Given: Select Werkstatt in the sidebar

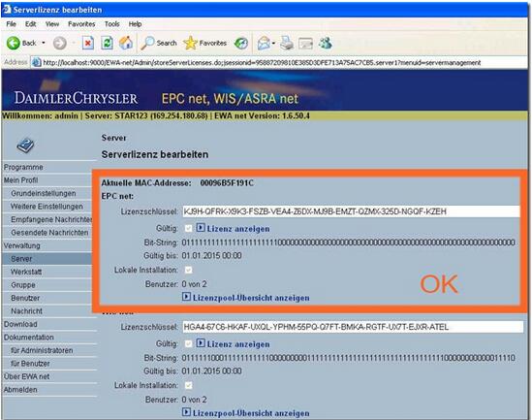Looking at the screenshot, I should tap(26, 272).
